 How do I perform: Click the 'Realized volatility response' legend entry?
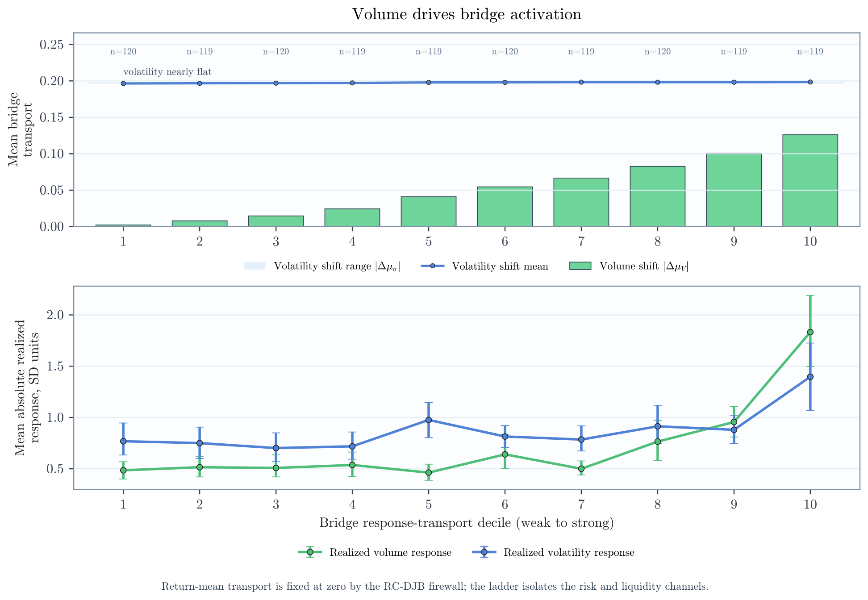coord(554,552)
